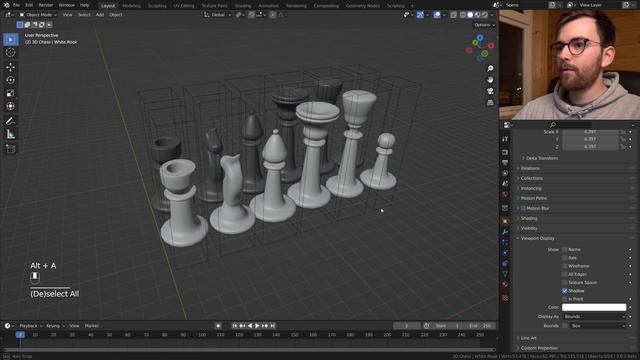Open the Object Mode dropdown
This screenshot has height=360, width=640.
(x=38, y=15)
